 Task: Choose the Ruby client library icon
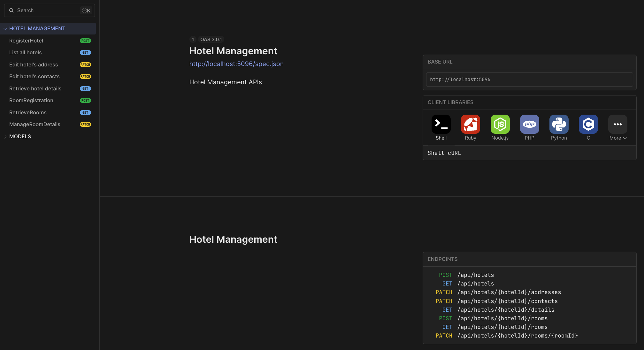[470, 124]
